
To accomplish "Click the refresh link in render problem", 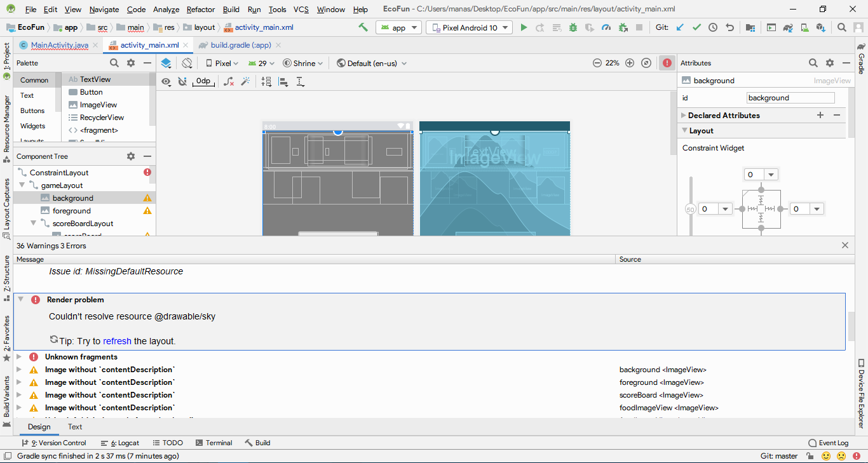I will click(x=117, y=341).
